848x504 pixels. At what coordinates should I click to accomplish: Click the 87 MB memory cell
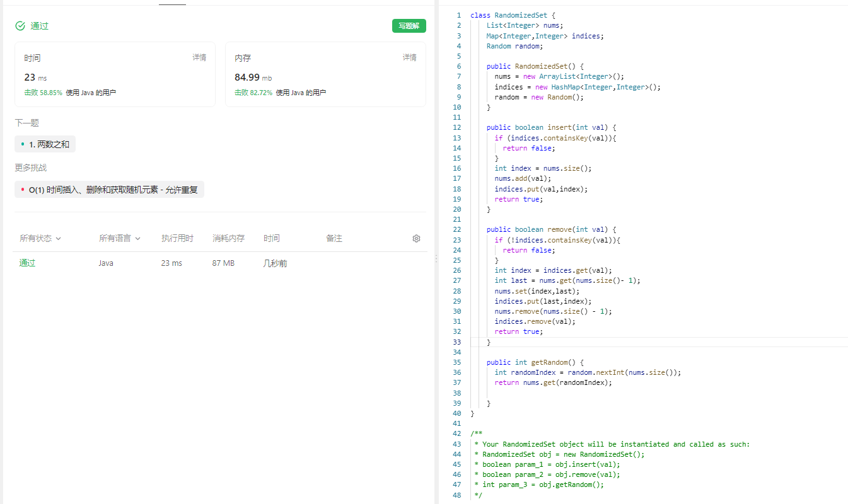[x=223, y=263]
